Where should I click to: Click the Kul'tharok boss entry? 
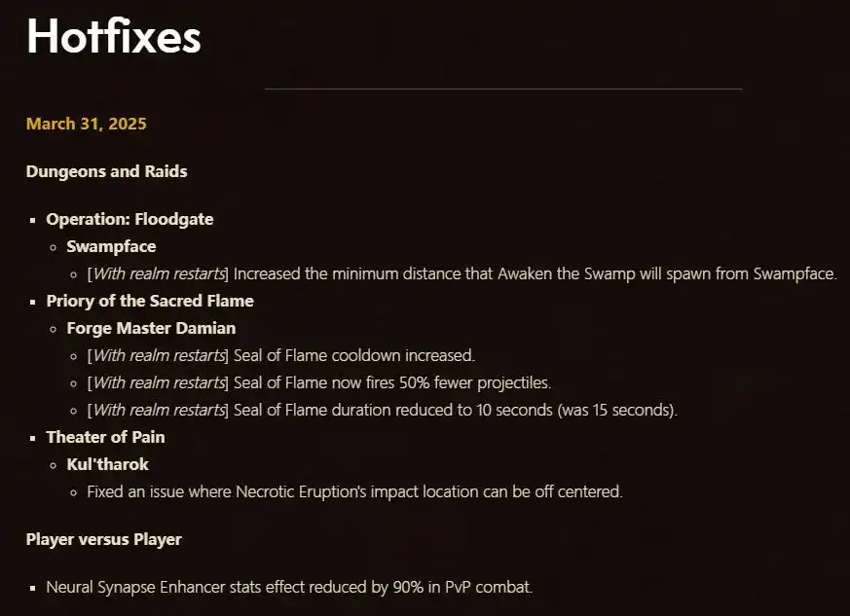click(107, 464)
